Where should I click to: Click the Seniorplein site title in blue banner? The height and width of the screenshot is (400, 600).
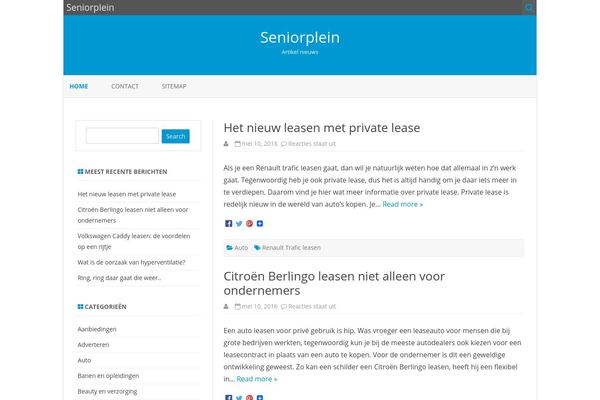(x=300, y=38)
